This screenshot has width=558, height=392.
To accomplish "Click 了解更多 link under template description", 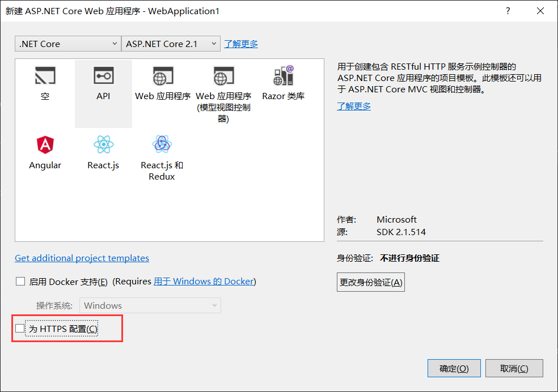I will pos(354,106).
